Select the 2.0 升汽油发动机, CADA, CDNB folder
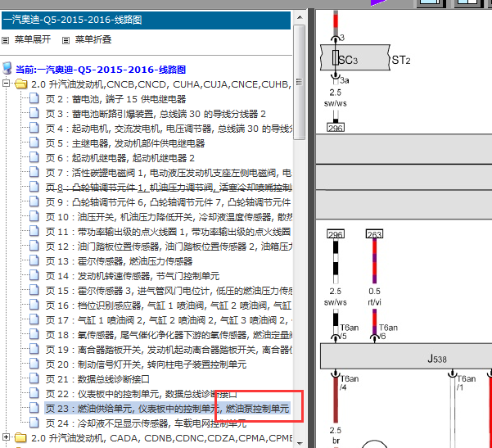Viewport: 492px width, 448px height. [161, 438]
